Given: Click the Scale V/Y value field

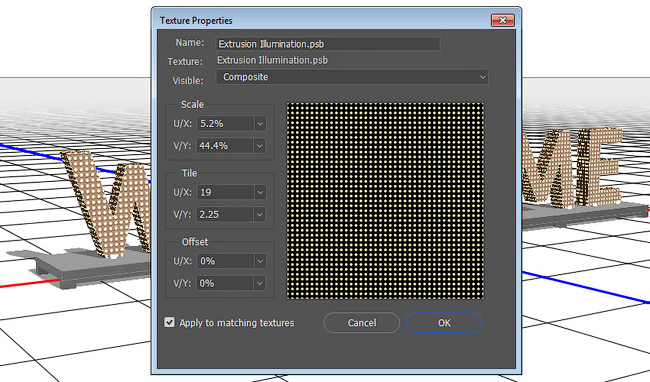Looking at the screenshot, I should (x=226, y=146).
